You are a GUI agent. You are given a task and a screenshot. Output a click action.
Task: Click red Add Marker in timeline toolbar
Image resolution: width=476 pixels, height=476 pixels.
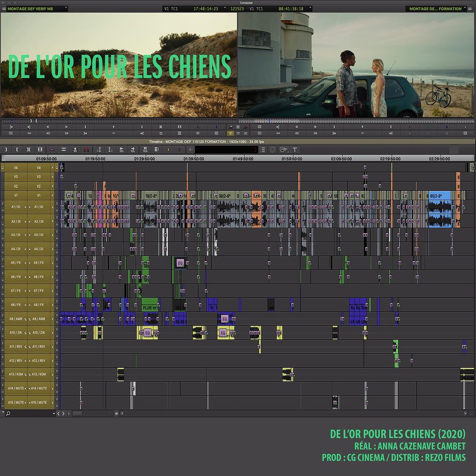pyautogui.click(x=179, y=149)
